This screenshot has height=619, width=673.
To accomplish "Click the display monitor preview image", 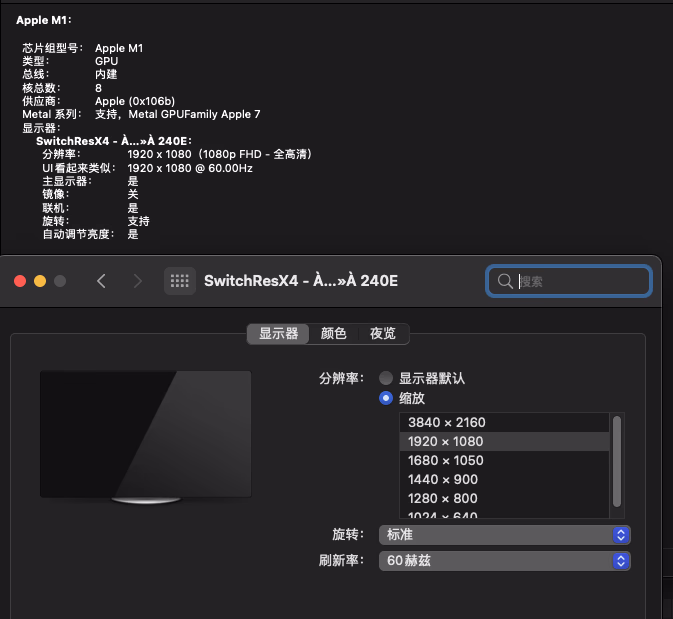I will [x=145, y=436].
